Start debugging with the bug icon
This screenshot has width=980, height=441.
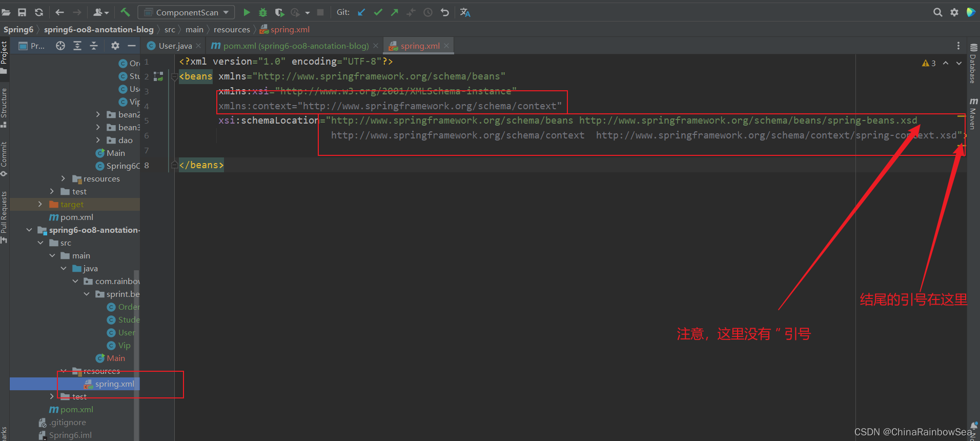[263, 12]
